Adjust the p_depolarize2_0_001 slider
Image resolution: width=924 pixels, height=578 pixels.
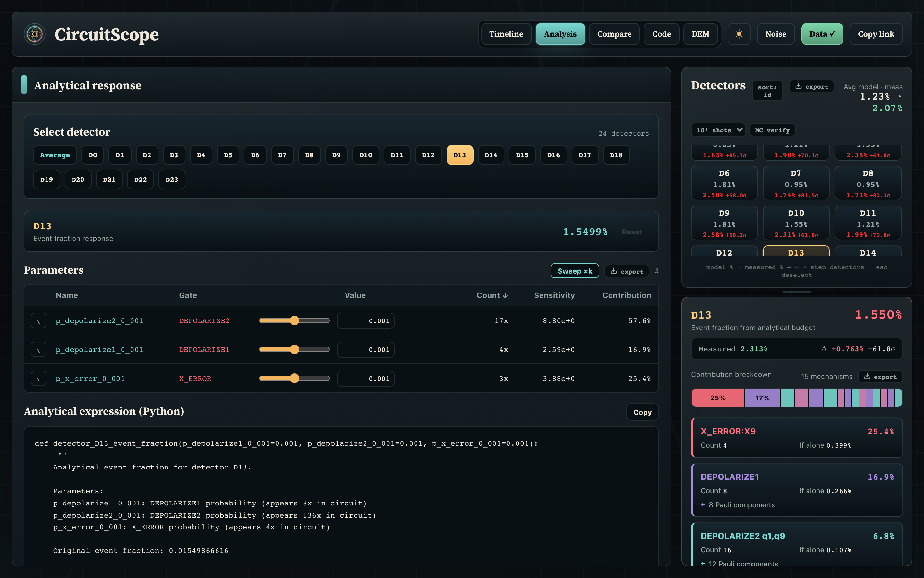pyautogui.click(x=295, y=321)
